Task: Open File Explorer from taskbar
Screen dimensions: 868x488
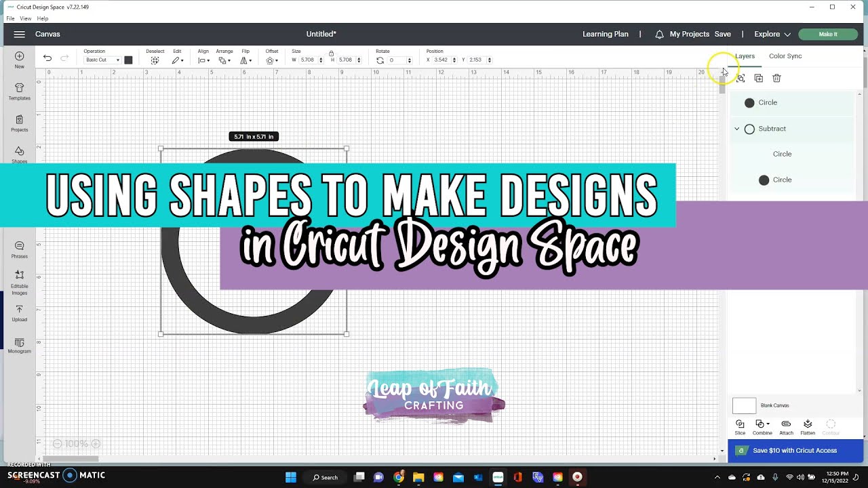Action: tap(418, 477)
